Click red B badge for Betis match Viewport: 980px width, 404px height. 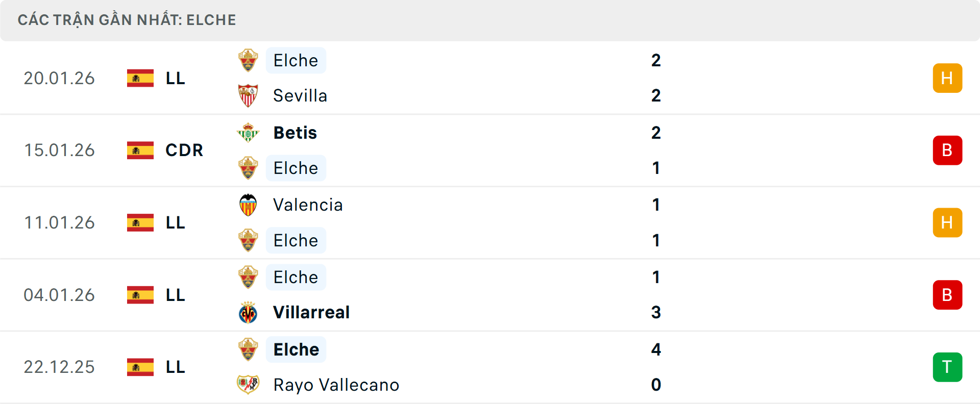pos(947,150)
